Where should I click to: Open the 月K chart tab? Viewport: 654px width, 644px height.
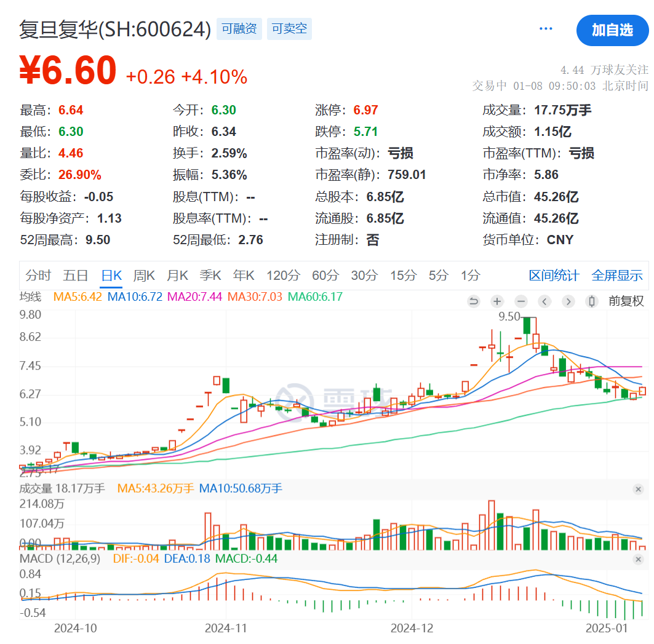pos(177,276)
